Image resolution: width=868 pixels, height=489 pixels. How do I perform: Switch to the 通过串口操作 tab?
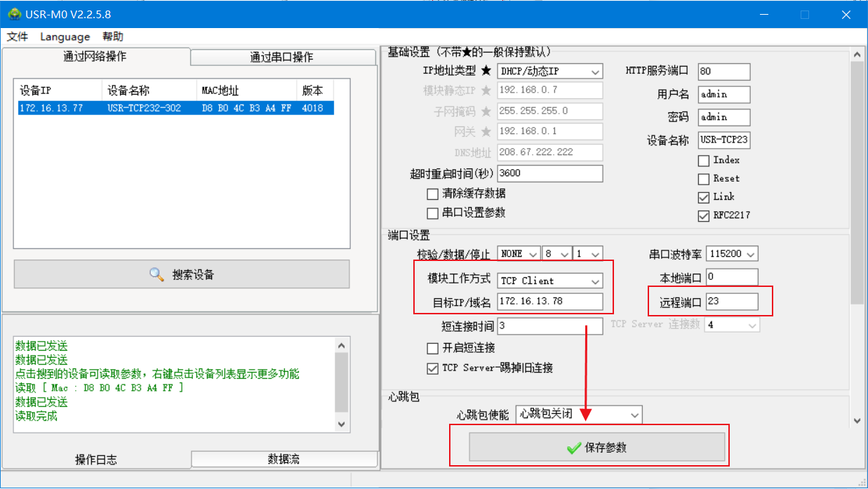[x=281, y=57]
